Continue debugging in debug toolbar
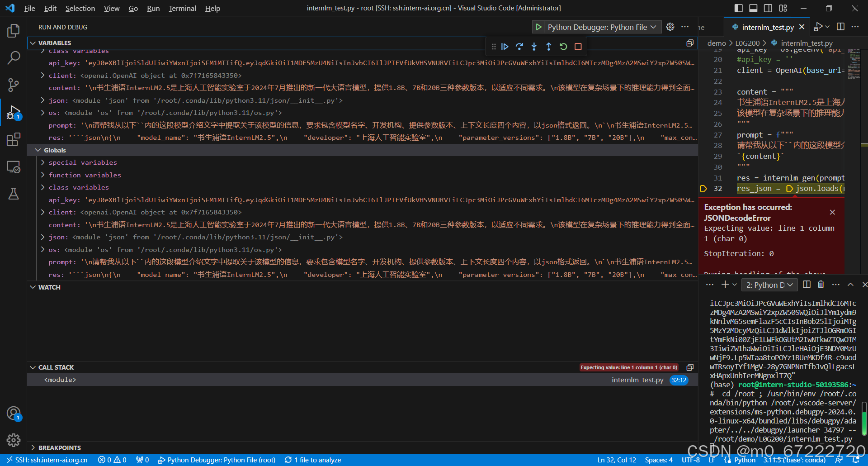 [505, 47]
